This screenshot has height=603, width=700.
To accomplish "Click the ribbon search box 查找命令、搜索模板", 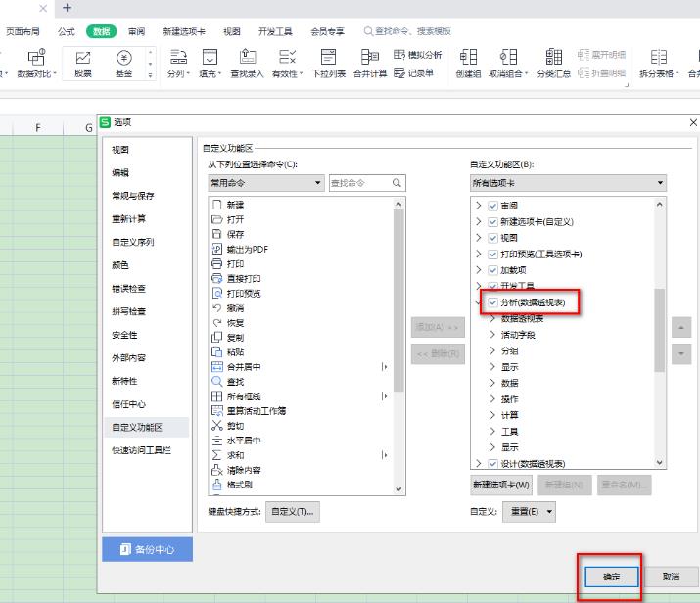I will point(407,31).
